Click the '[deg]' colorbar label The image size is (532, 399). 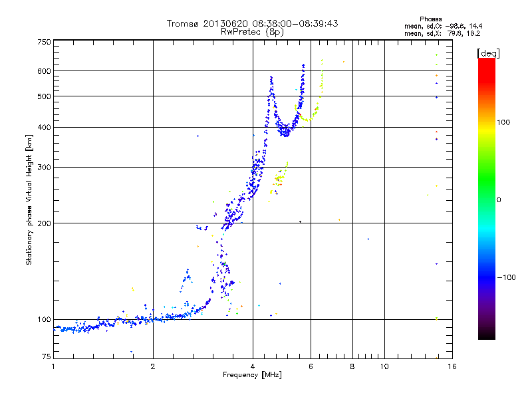coord(488,53)
